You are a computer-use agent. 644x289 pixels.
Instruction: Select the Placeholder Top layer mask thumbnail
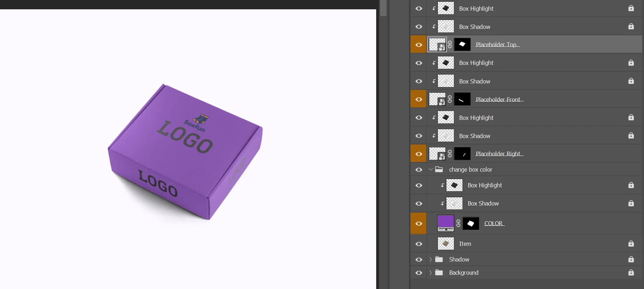[462, 44]
